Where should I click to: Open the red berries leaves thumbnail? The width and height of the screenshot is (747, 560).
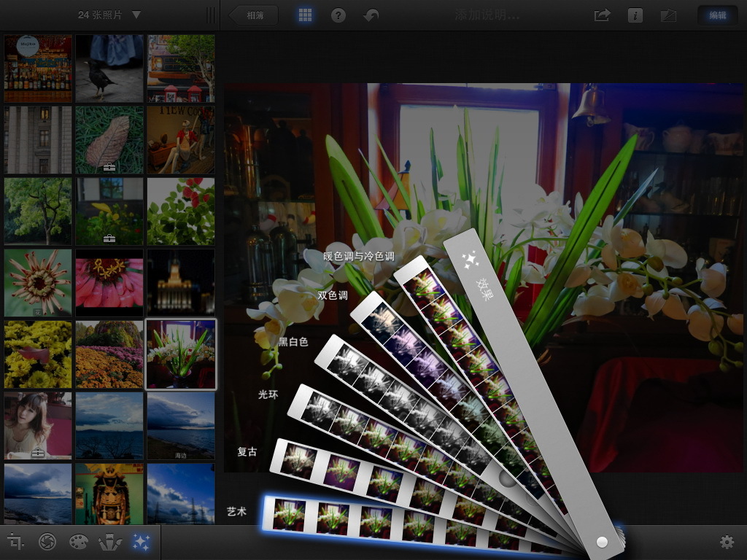[x=181, y=211]
